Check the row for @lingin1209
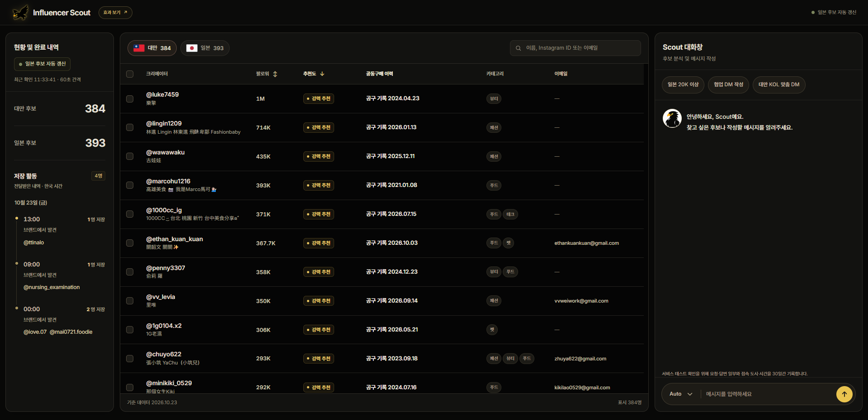The image size is (868, 420). 130,127
